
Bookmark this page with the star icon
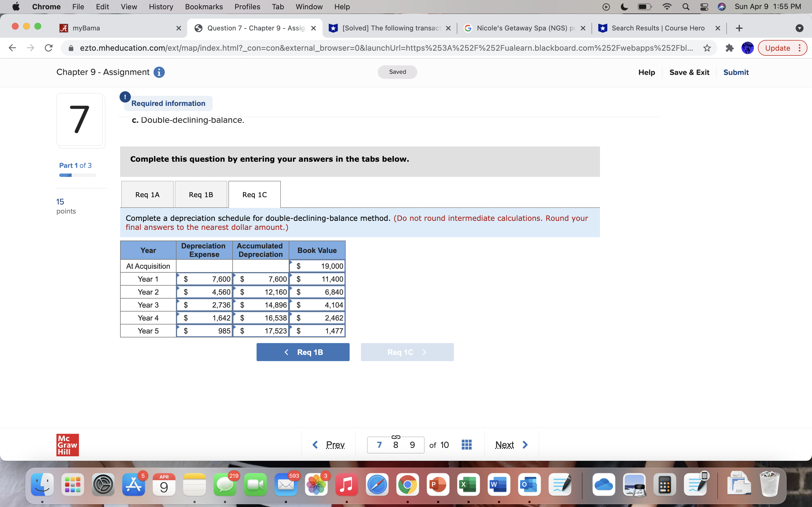[707, 48]
